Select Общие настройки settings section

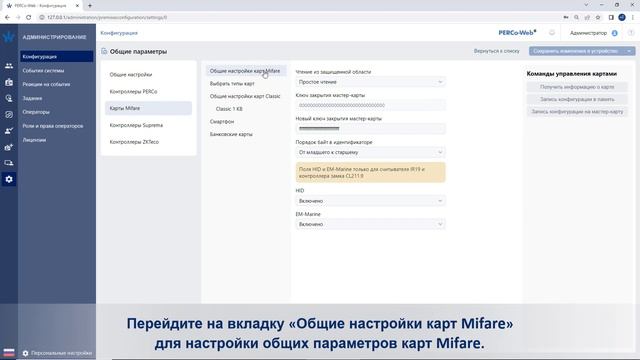(x=149, y=75)
